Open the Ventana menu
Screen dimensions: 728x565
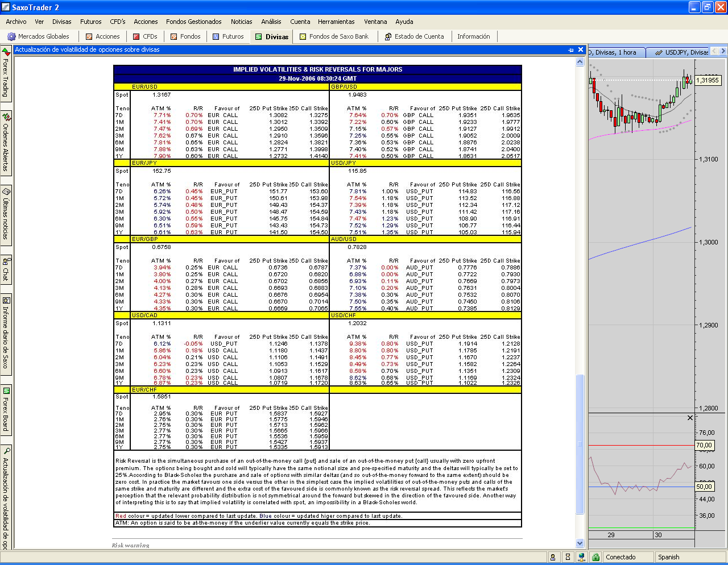[x=375, y=22]
